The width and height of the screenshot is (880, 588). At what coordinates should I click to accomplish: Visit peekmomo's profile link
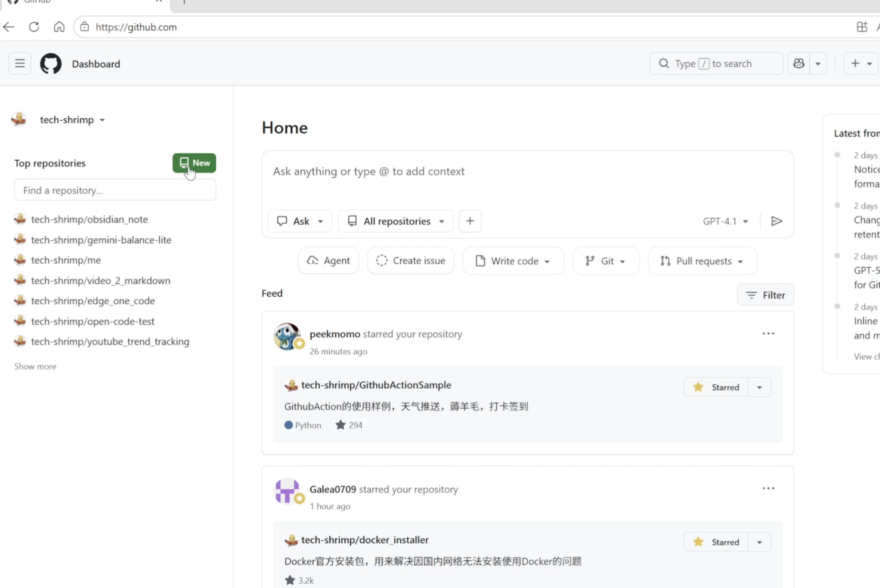pyautogui.click(x=335, y=334)
